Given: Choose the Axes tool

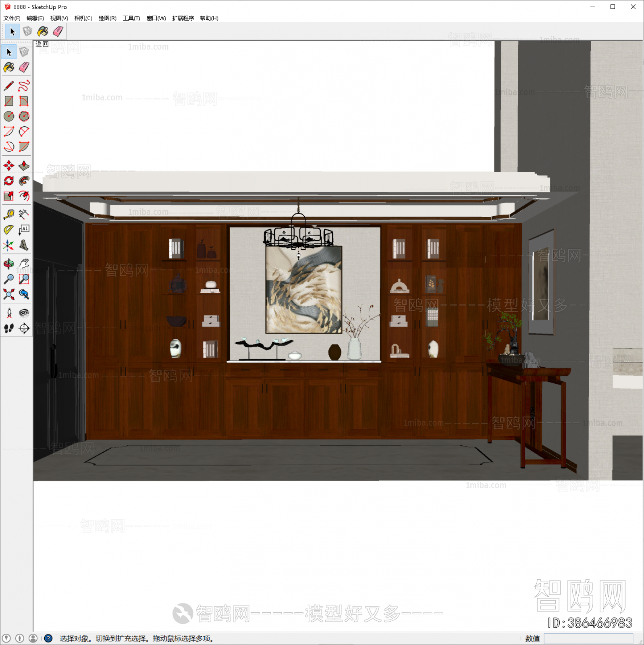Looking at the screenshot, I should point(9,245).
